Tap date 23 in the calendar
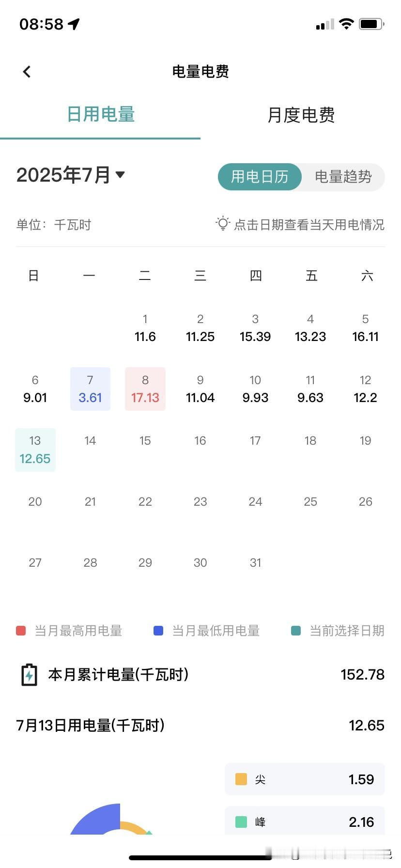This screenshot has height=868, width=401. pyautogui.click(x=200, y=502)
